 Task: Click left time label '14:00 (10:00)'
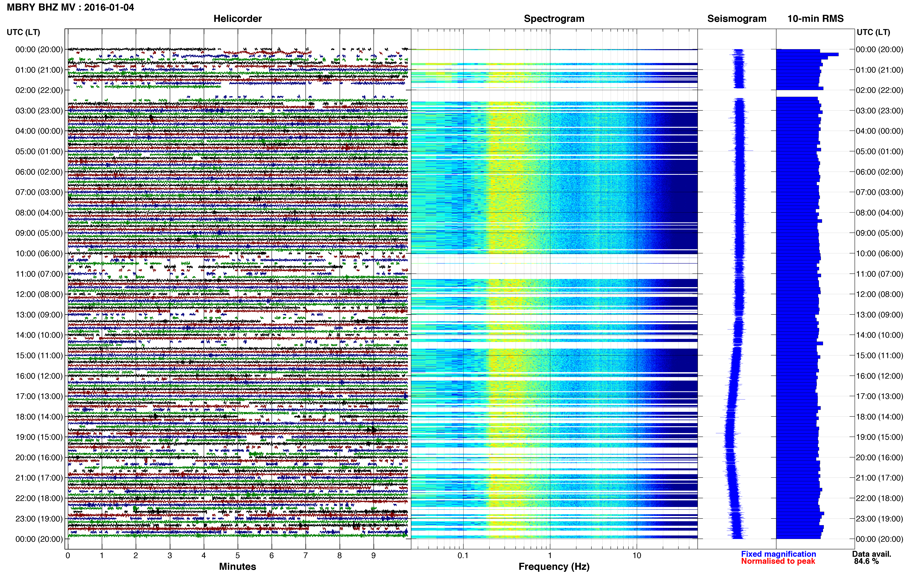pyautogui.click(x=39, y=335)
